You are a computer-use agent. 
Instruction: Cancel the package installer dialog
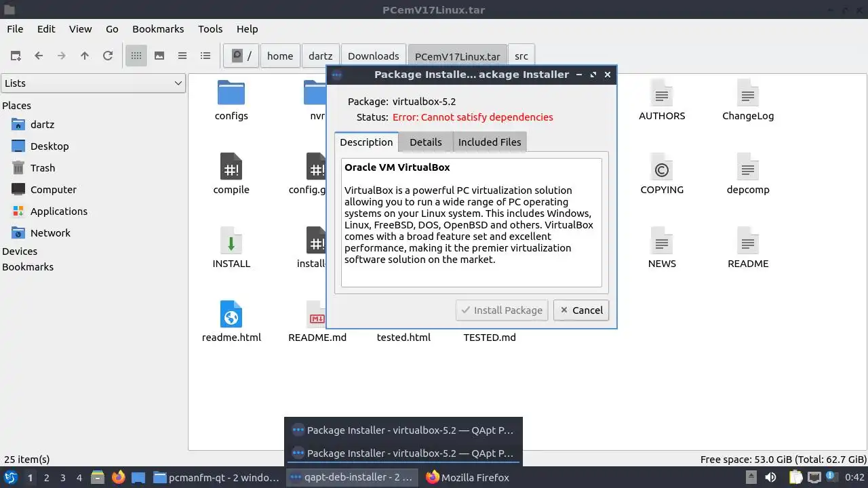[581, 310]
